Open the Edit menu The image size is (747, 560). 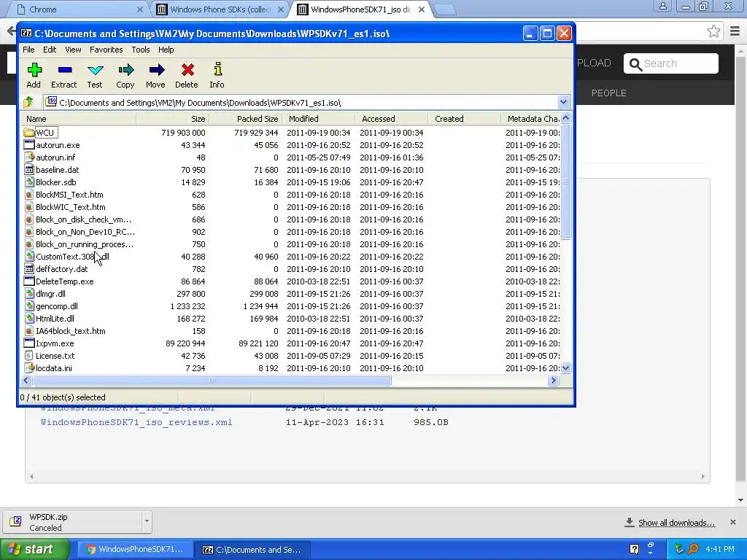pyautogui.click(x=50, y=50)
